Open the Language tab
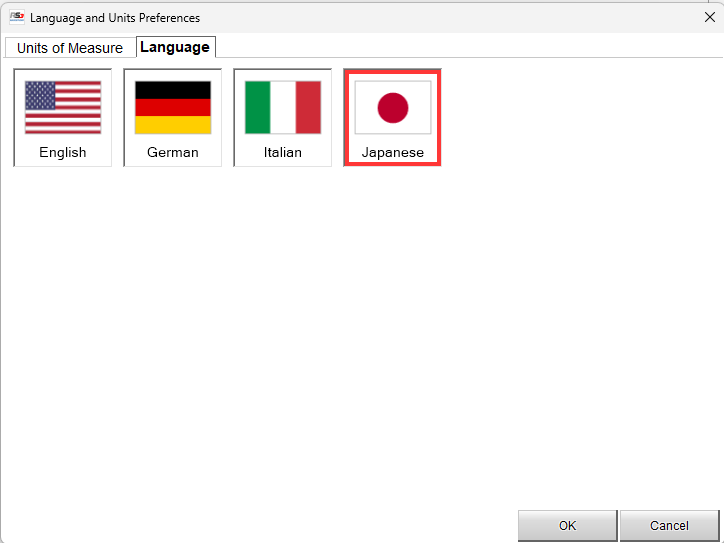Image resolution: width=724 pixels, height=543 pixels. (175, 47)
